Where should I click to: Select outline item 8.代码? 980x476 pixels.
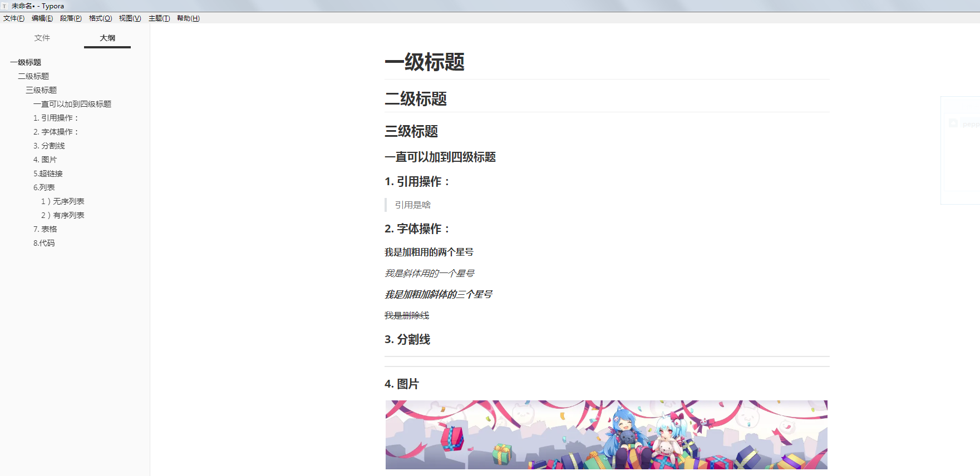pyautogui.click(x=44, y=243)
